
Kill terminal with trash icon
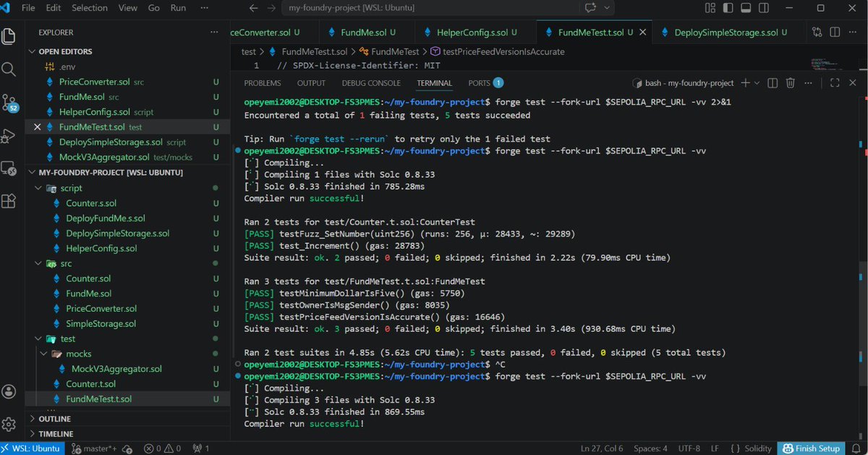pos(791,83)
